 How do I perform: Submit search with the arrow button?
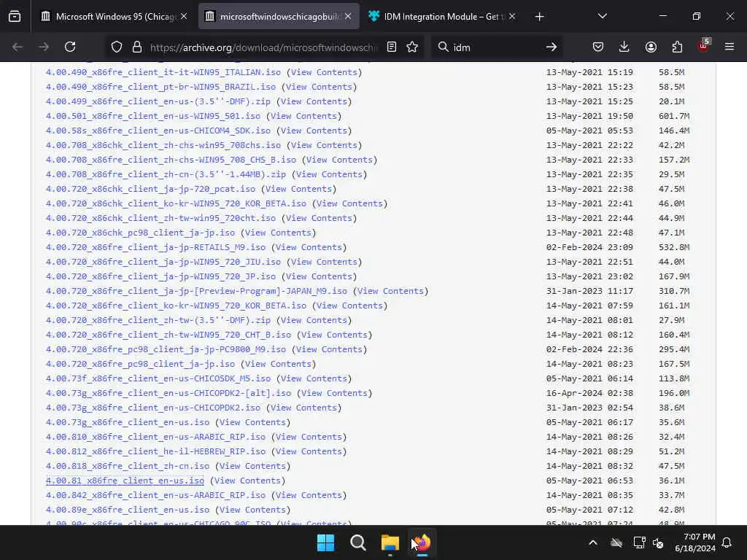tap(551, 47)
